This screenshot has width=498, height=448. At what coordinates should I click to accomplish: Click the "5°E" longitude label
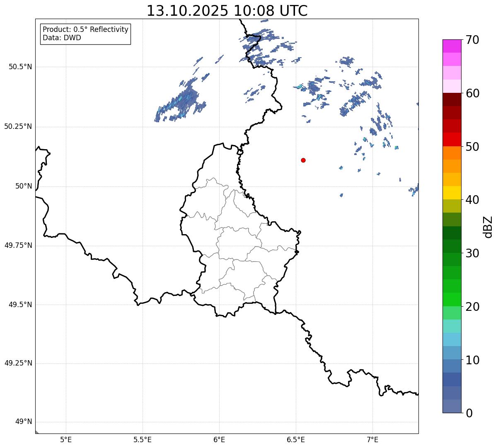[x=66, y=440]
